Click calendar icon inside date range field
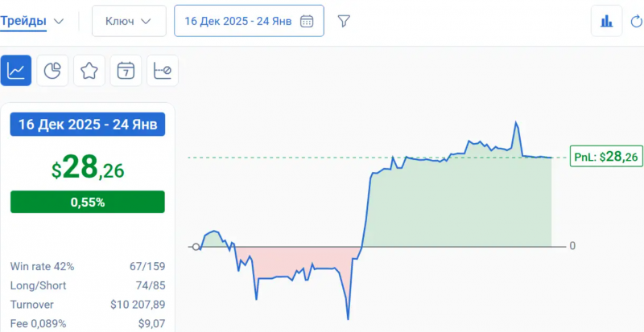The width and height of the screenshot is (644, 332). point(307,22)
